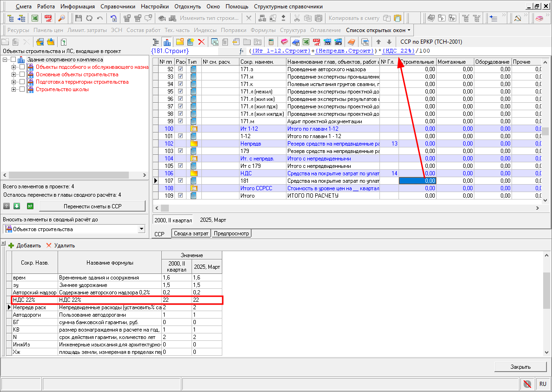This screenshot has width=552, height=392.
Task: Toggle the checkbox in row 92
Action: (180, 69)
